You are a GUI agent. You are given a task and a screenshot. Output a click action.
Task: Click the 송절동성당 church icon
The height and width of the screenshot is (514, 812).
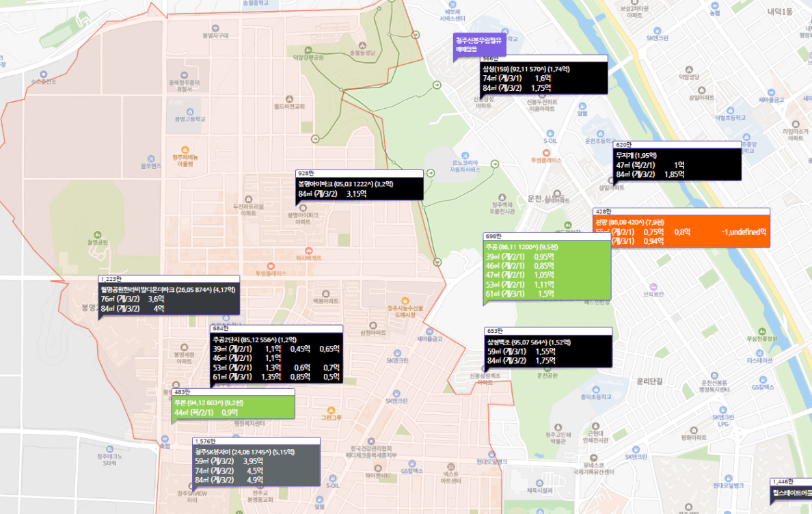pyautogui.click(x=362, y=44)
